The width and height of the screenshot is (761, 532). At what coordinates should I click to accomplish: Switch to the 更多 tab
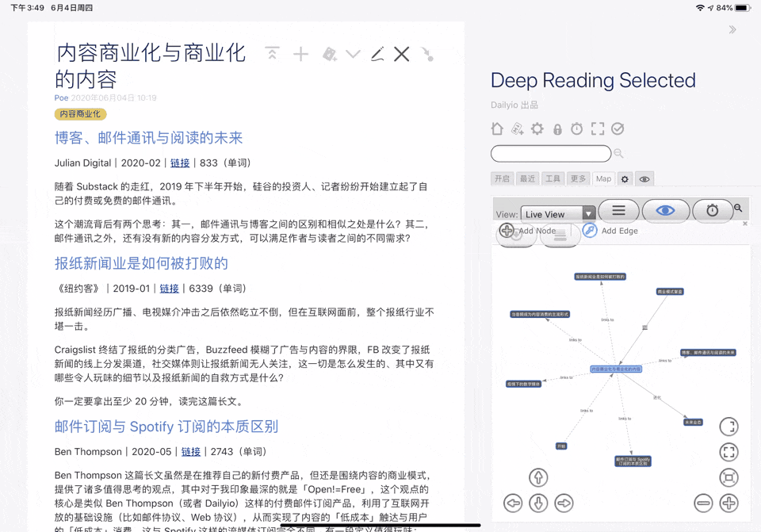tap(578, 178)
